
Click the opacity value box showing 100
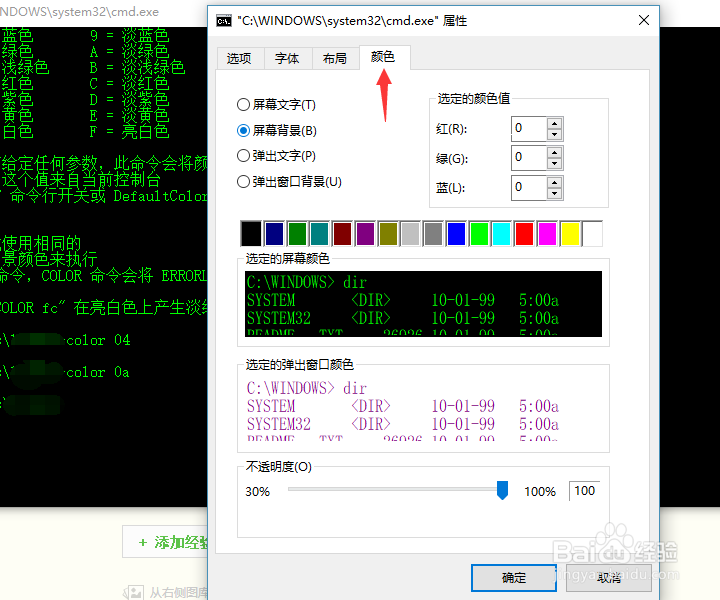(x=585, y=491)
